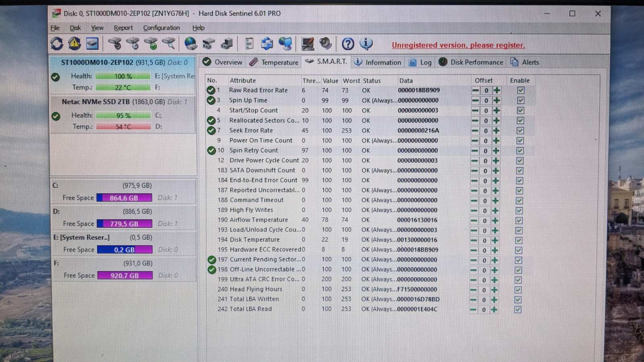Click the C: free space 864,6 GB bar
The image size is (644, 362).
click(x=124, y=198)
